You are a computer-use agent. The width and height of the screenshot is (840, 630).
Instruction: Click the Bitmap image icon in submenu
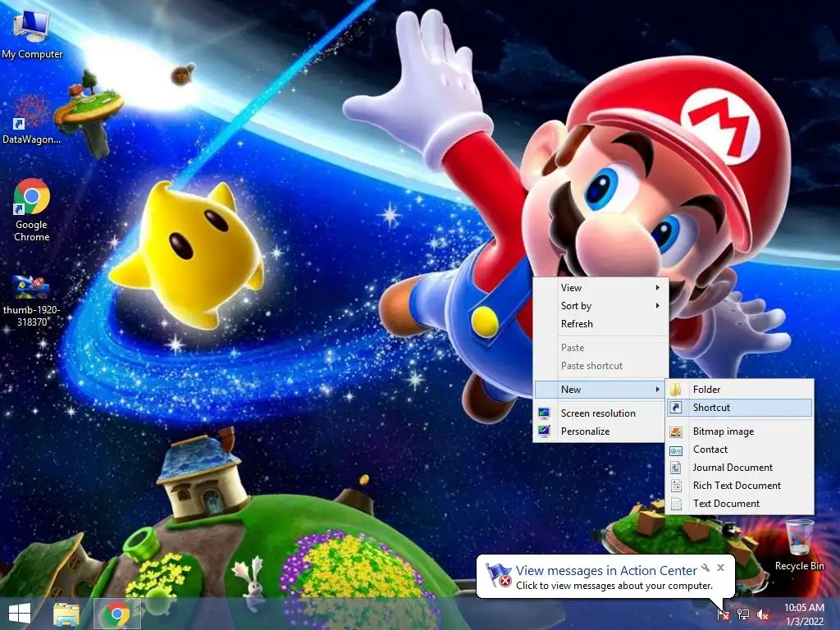tap(676, 431)
